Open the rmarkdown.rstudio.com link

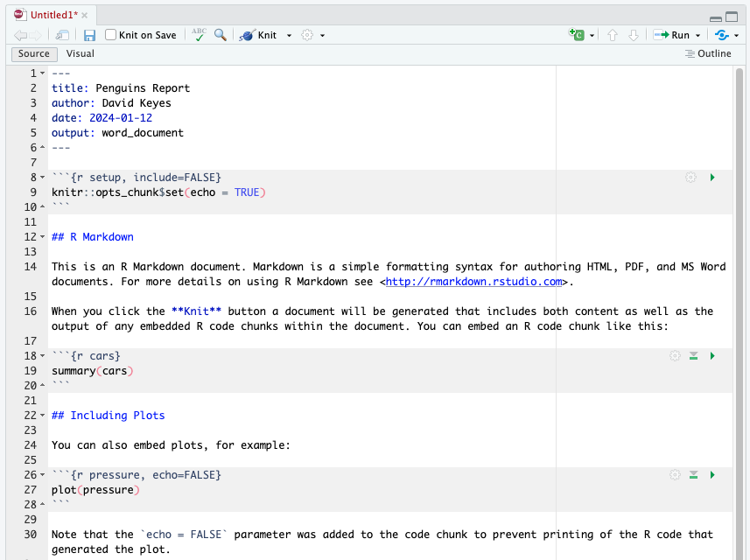click(473, 282)
